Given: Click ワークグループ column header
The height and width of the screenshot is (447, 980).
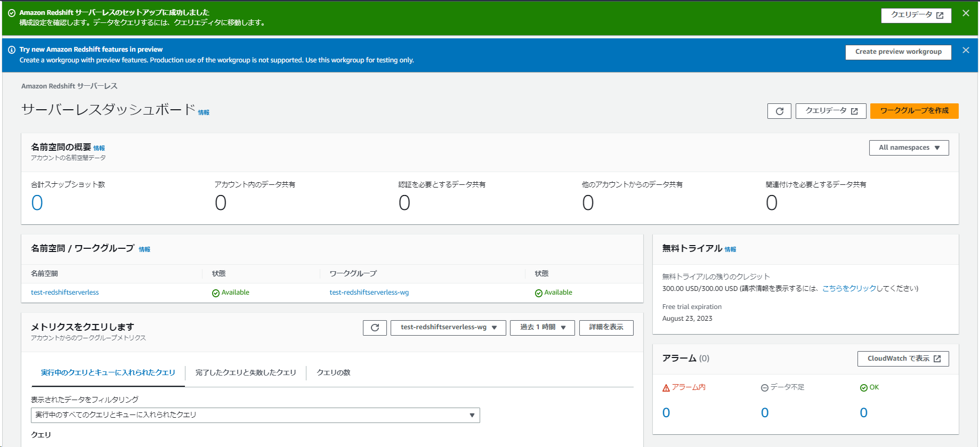Looking at the screenshot, I should (353, 273).
